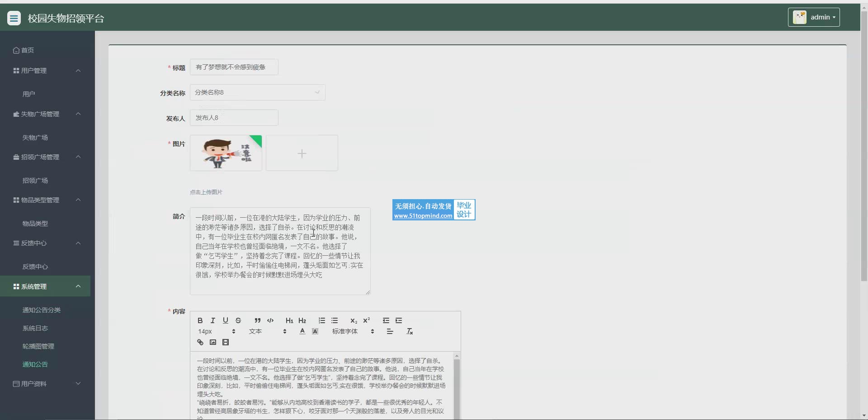Click the 标题 title input field
This screenshot has height=420, width=868.
pyautogui.click(x=234, y=67)
